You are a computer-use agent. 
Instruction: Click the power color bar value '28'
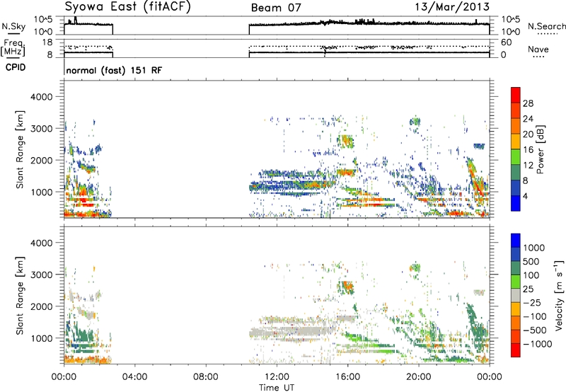point(528,103)
